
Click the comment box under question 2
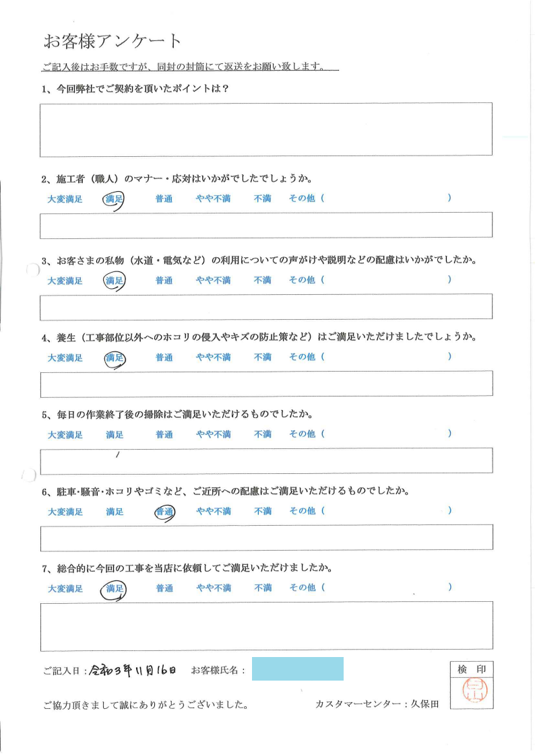coord(266,225)
